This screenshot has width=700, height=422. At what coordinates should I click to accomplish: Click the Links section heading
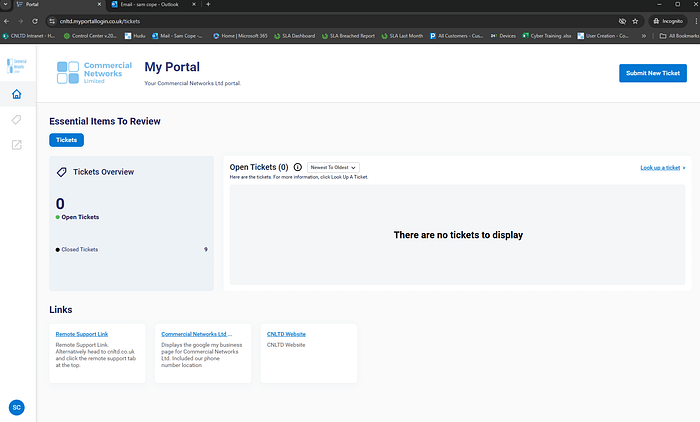click(x=61, y=309)
